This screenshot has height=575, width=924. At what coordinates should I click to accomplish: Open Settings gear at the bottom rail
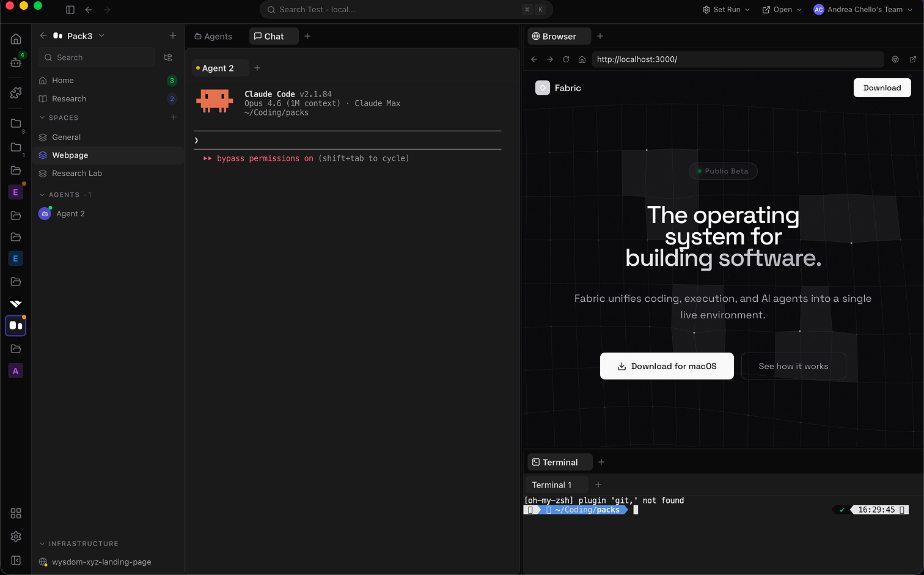click(x=15, y=537)
